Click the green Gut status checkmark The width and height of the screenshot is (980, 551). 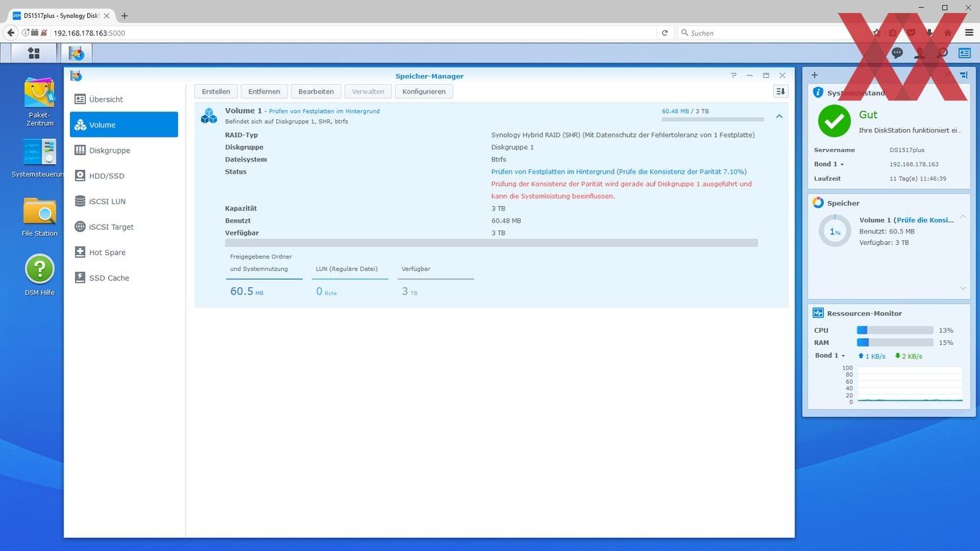click(x=834, y=121)
